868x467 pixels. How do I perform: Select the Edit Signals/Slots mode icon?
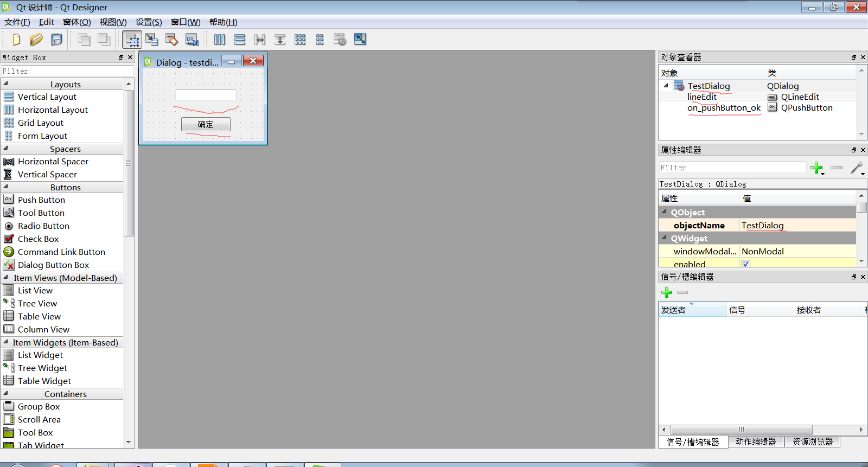[x=152, y=40]
